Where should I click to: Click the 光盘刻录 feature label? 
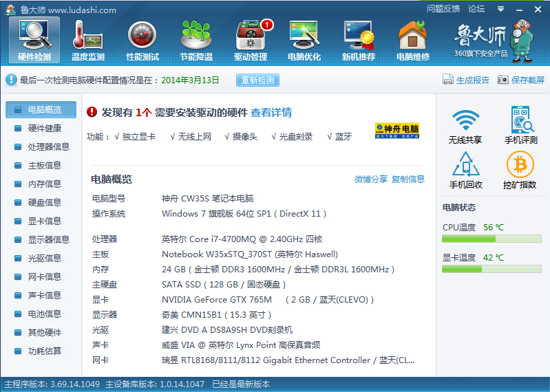[296, 137]
